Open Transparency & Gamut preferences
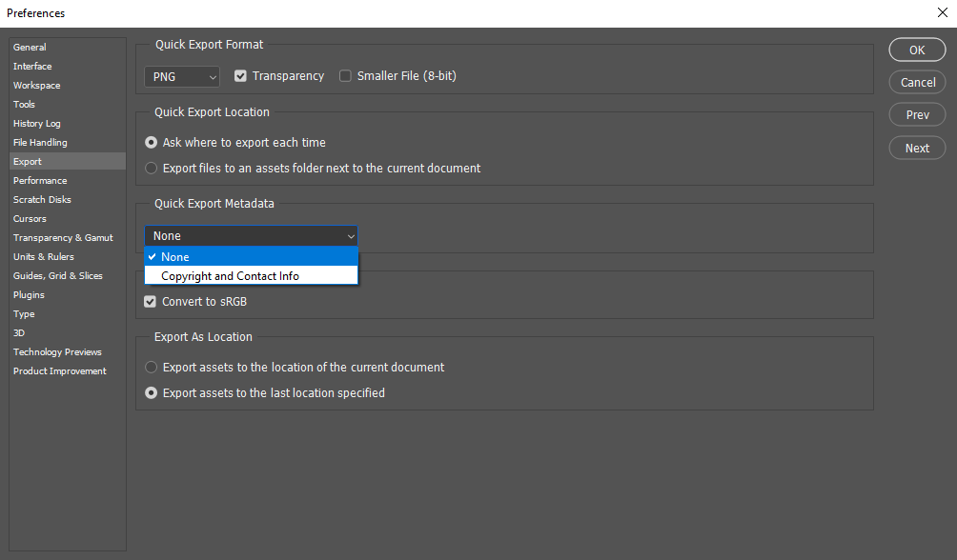This screenshot has width=957, height=560. pyautogui.click(x=63, y=237)
